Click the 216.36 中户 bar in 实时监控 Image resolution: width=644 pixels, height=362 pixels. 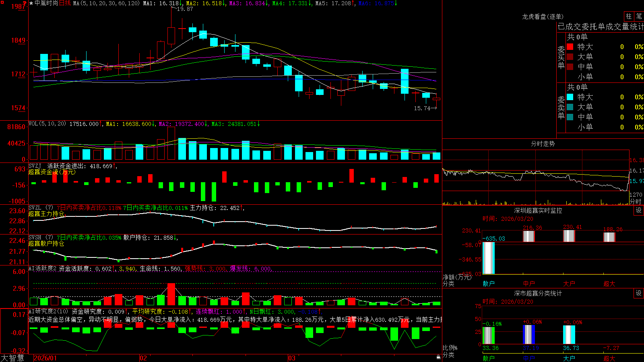click(529, 236)
